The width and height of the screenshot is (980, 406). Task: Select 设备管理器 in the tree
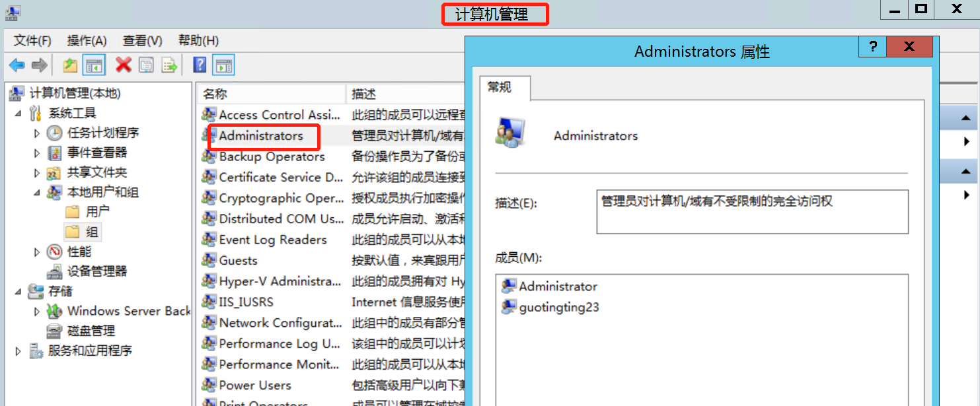[x=96, y=271]
